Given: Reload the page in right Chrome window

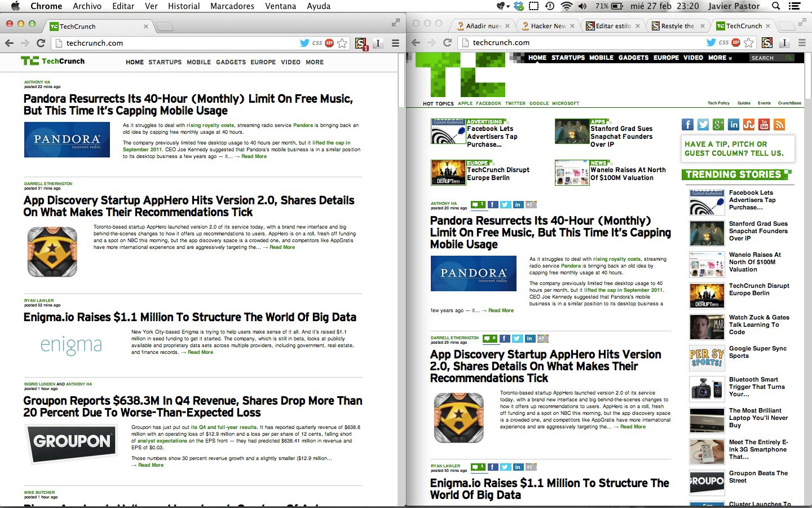Looking at the screenshot, I should (x=447, y=42).
